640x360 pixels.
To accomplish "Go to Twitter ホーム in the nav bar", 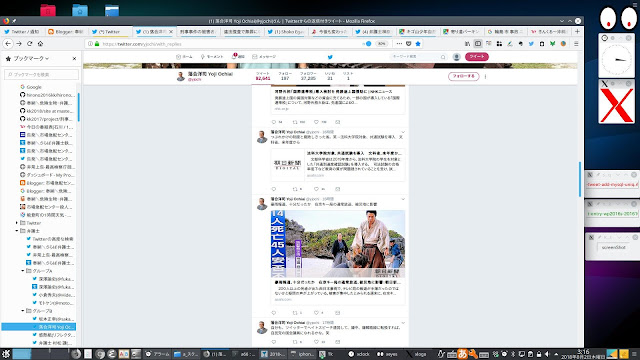I will point(184,57).
